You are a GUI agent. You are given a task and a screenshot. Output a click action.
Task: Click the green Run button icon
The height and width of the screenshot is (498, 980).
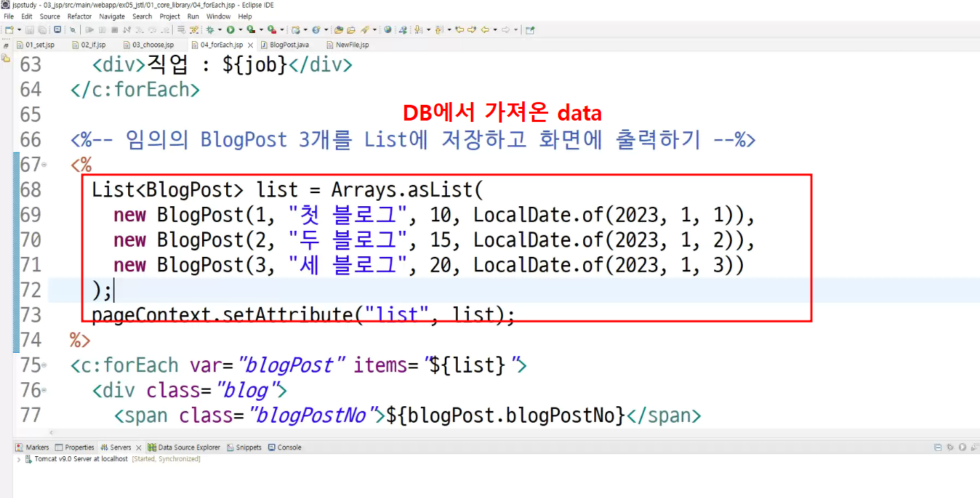tap(230, 30)
